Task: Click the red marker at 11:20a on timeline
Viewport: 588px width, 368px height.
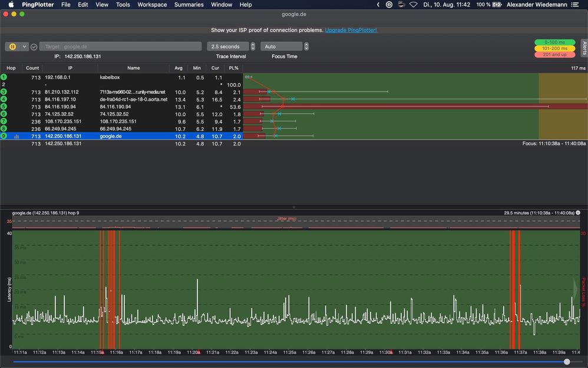Action: [199, 352]
